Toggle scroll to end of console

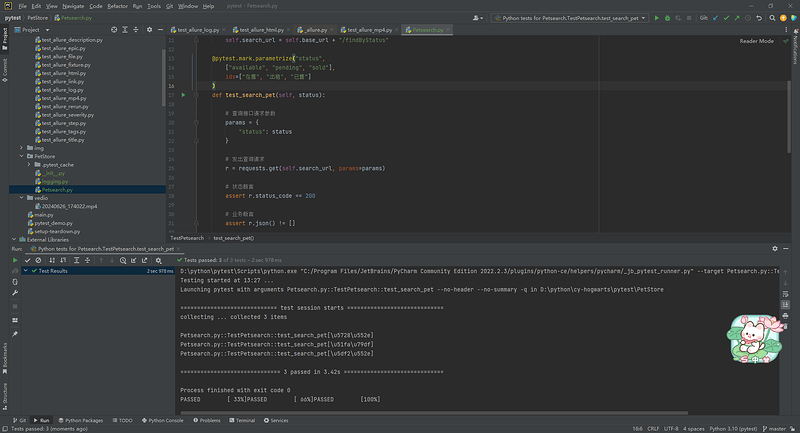click(x=786, y=304)
